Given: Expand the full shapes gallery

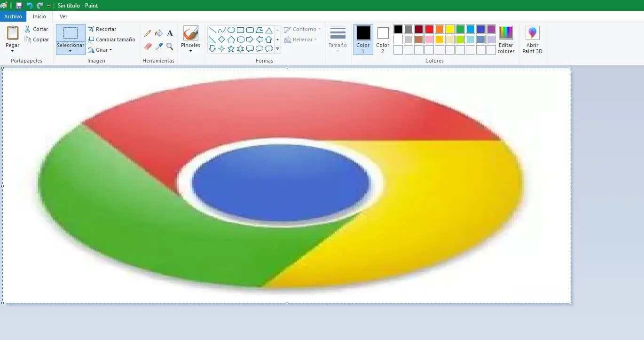Looking at the screenshot, I should (x=277, y=48).
